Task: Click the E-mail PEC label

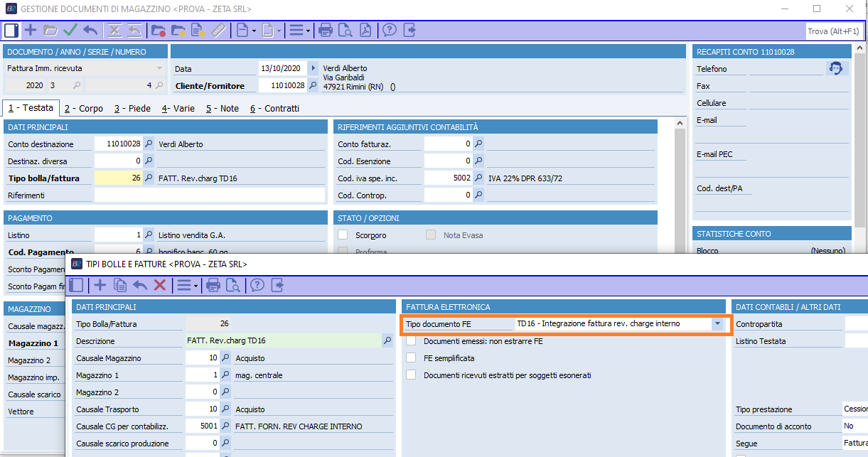Action: 714,154
